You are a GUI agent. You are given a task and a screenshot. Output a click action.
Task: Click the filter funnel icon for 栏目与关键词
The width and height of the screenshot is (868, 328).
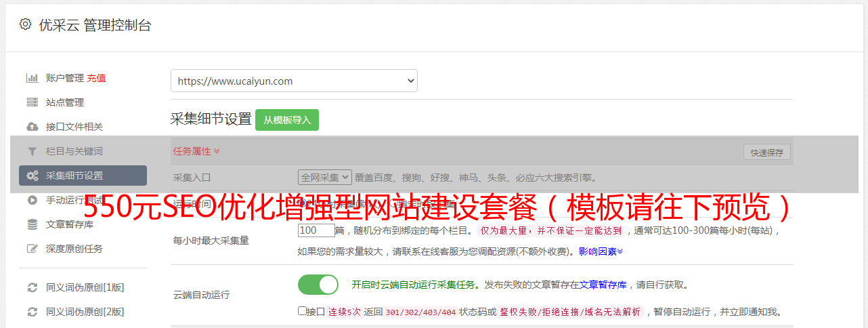point(32,151)
